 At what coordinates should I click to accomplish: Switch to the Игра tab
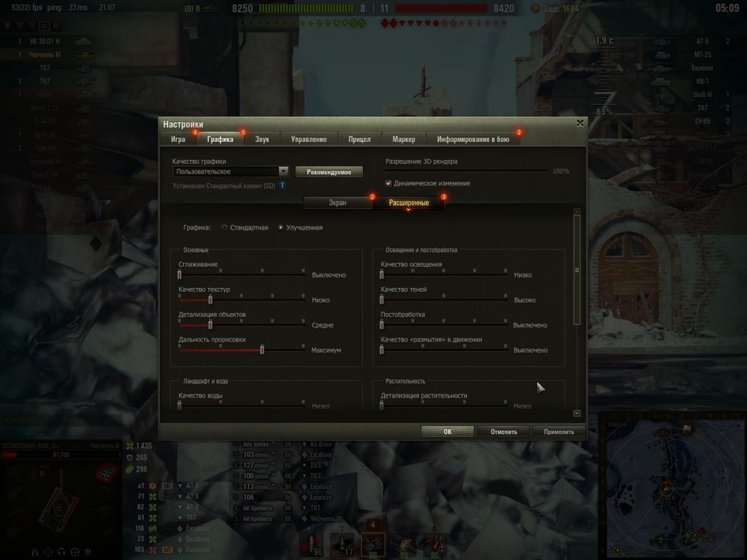click(x=178, y=139)
